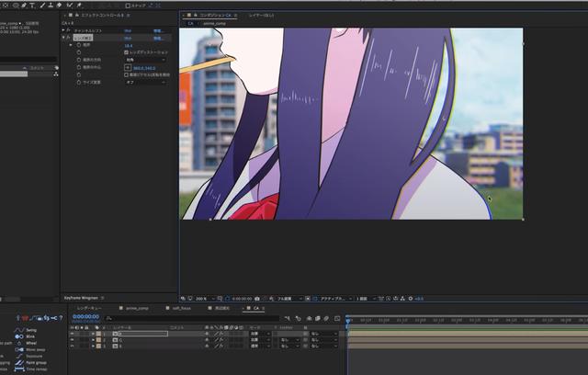Viewport: 588px width, 375px height.
Task: Expand the first effect's twirl arrow
Action: [x=63, y=30]
